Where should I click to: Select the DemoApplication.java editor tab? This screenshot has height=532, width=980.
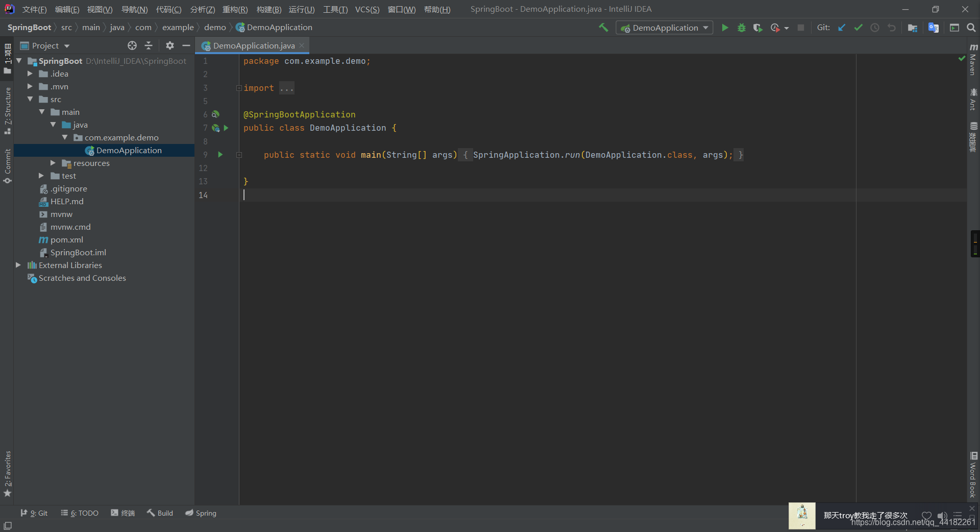(253, 45)
